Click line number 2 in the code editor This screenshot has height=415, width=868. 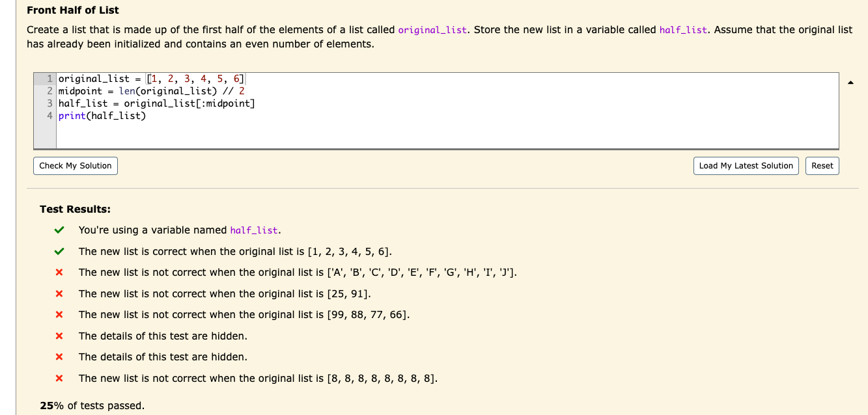point(48,90)
